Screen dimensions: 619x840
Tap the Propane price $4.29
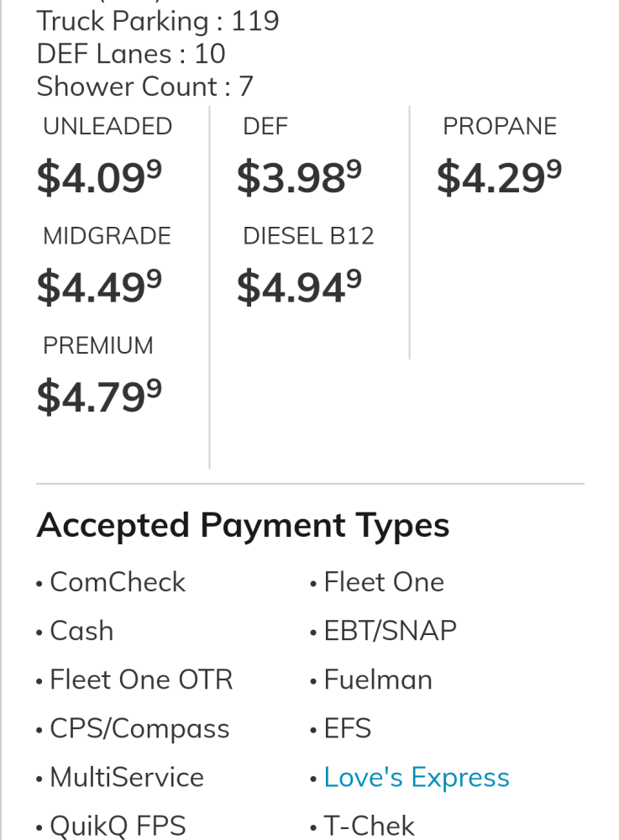[499, 177]
